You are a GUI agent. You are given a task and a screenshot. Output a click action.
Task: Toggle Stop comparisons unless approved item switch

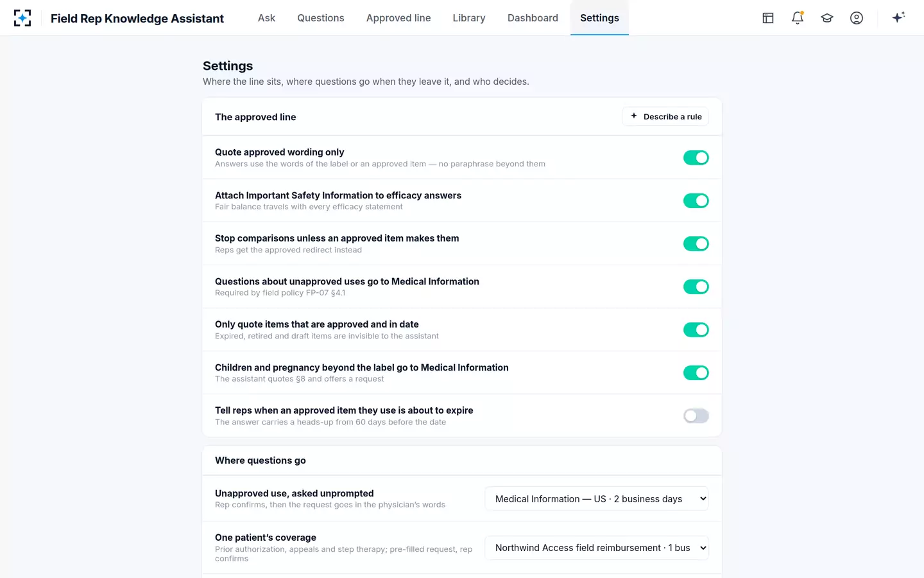tap(696, 244)
